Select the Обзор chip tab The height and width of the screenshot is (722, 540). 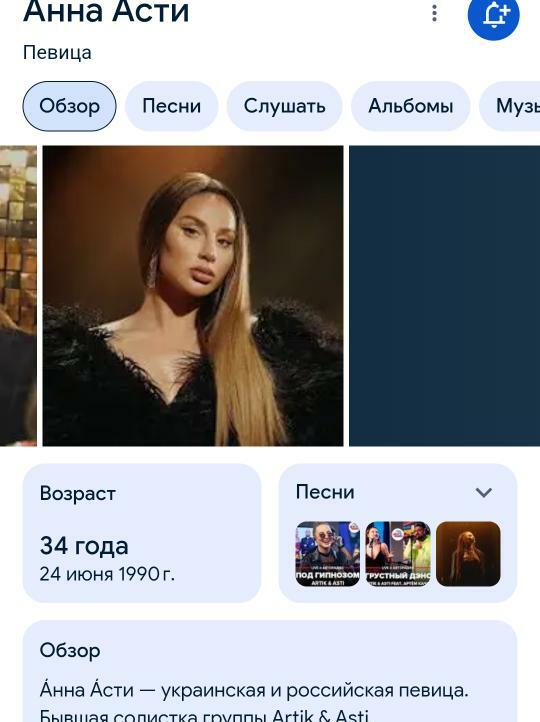[x=70, y=106]
